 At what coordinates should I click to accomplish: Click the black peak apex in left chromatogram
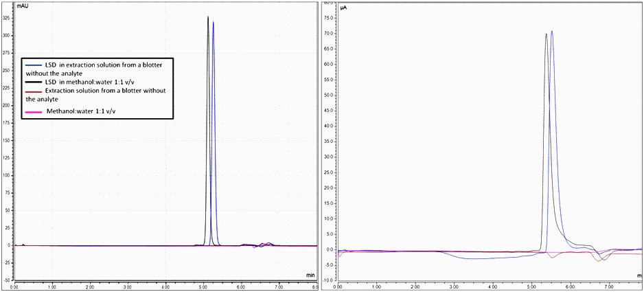[x=208, y=17]
